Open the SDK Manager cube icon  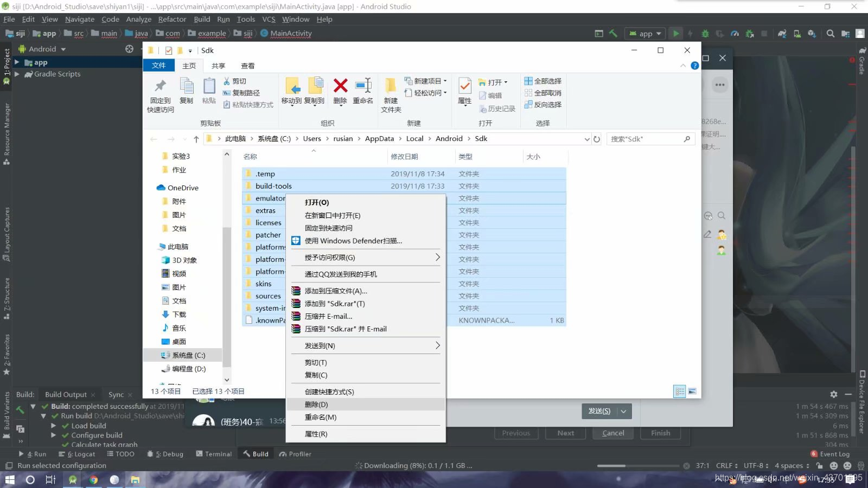click(812, 34)
